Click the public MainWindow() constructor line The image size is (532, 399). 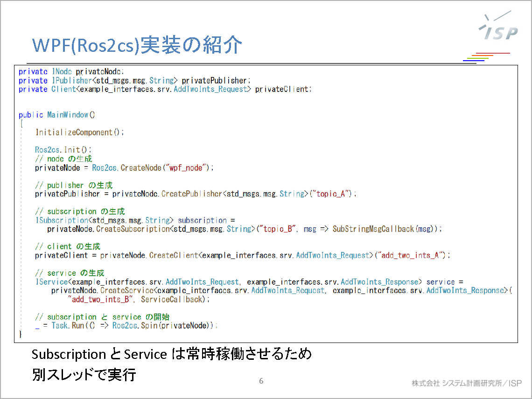point(56,114)
